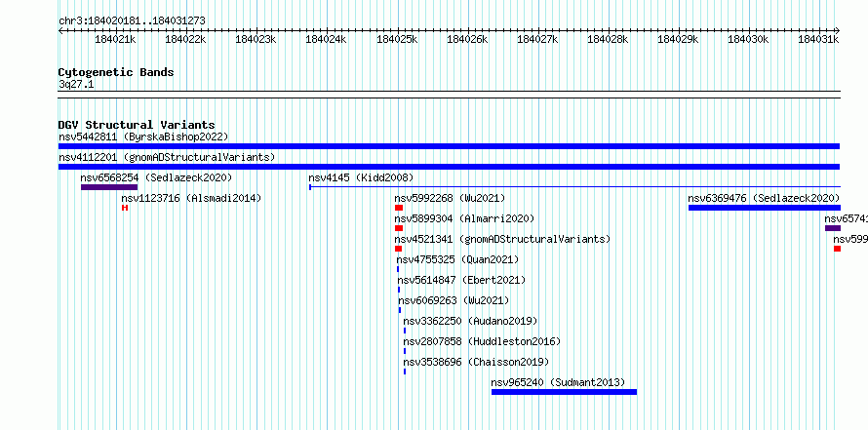Click the 184031k ruler position
The image size is (868, 430).
point(818,39)
